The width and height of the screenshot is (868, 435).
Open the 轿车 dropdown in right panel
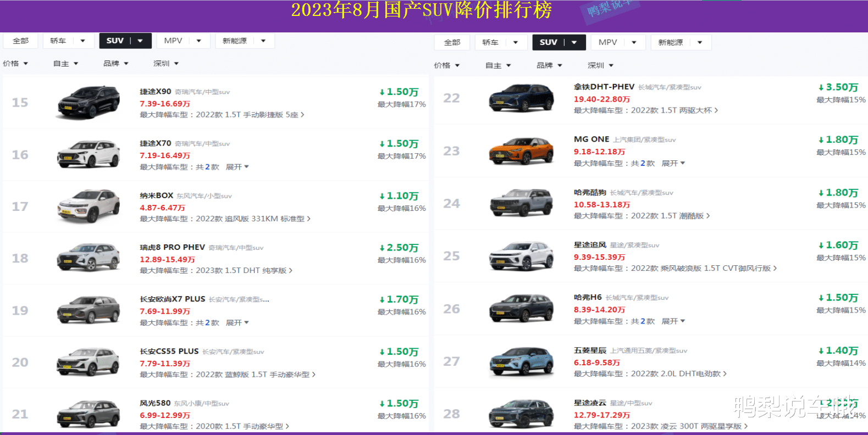(500, 43)
